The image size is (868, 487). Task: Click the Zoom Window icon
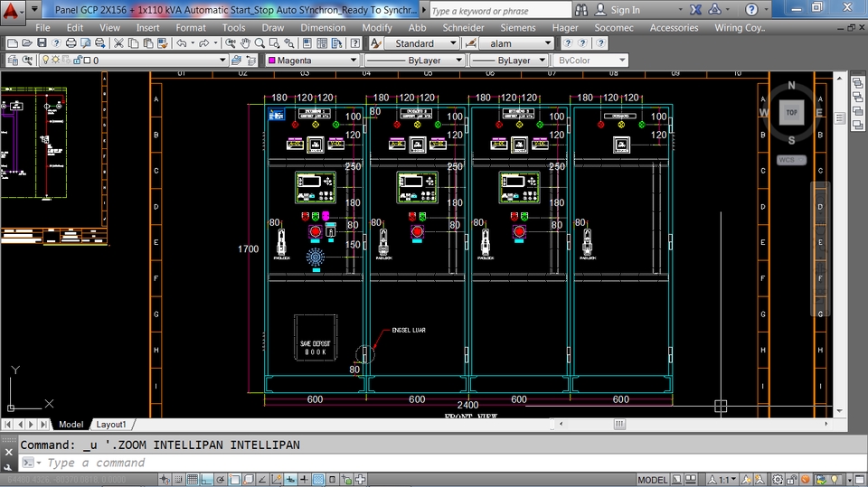tap(274, 43)
